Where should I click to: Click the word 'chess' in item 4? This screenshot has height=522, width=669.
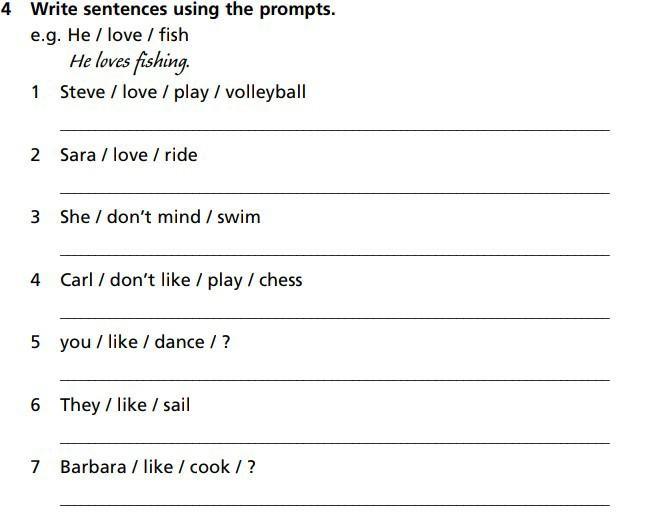tap(280, 280)
